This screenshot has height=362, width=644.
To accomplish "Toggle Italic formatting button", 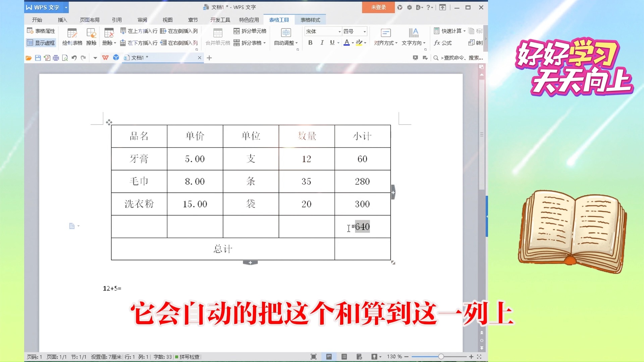I will pos(322,43).
